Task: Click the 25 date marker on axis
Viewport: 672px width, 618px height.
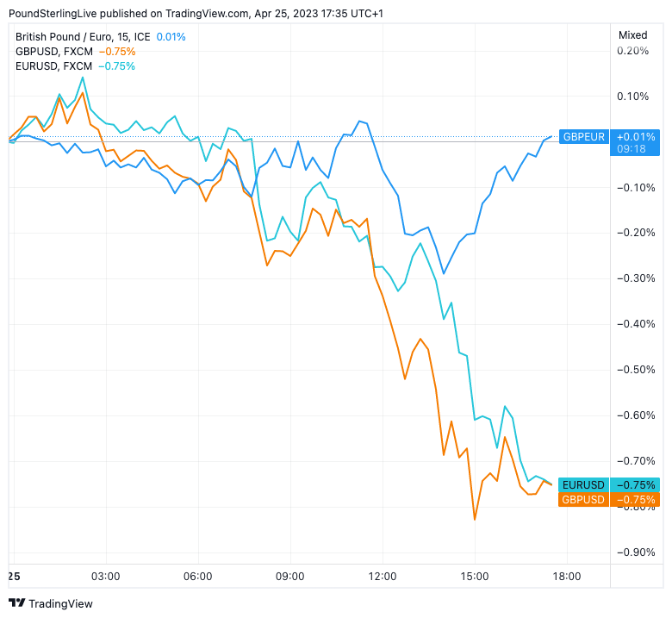Action: 15,576
